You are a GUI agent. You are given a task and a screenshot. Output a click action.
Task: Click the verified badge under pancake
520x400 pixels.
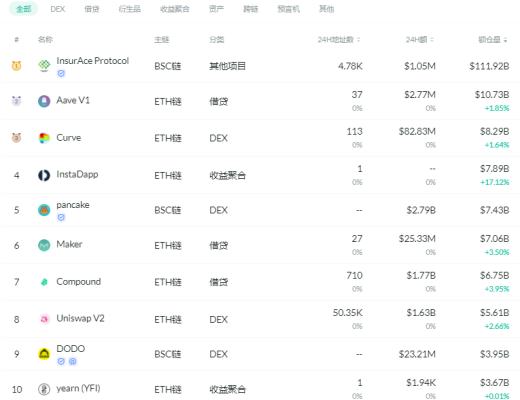tap(61, 217)
